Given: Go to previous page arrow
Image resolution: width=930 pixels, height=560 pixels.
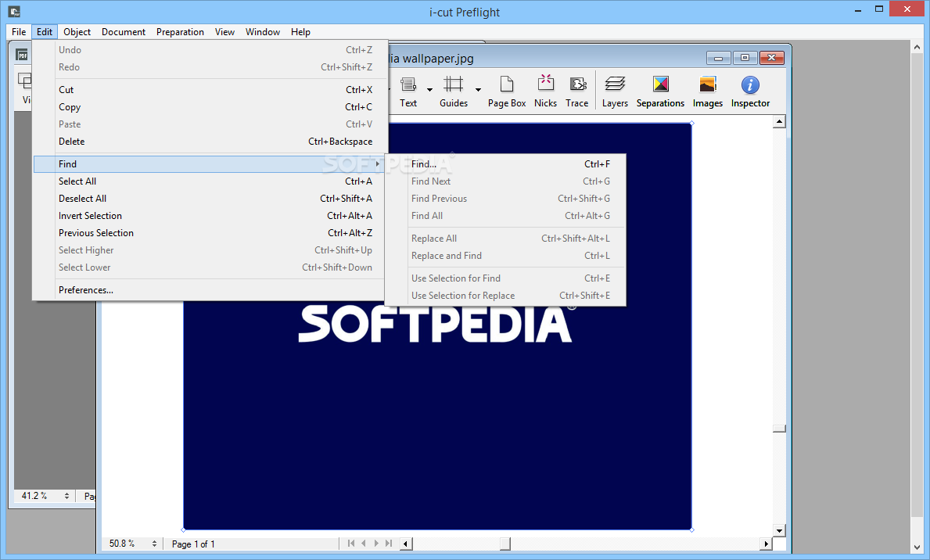Looking at the screenshot, I should pos(364,543).
